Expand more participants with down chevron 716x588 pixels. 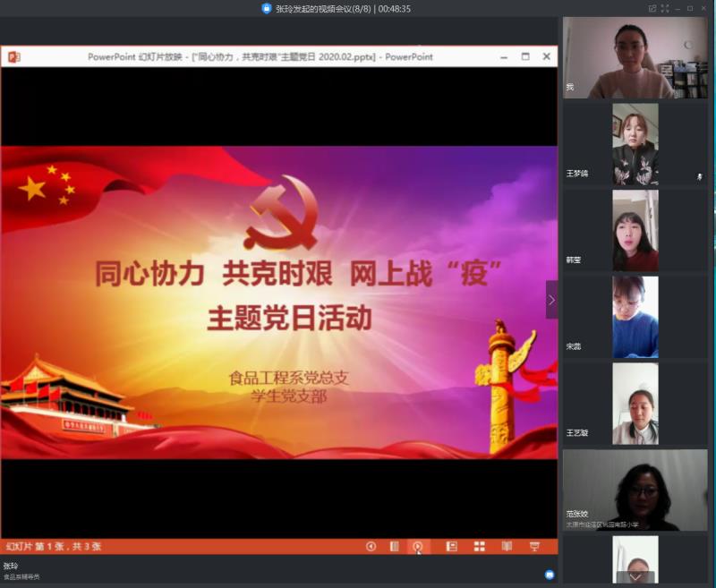pyautogui.click(x=635, y=577)
